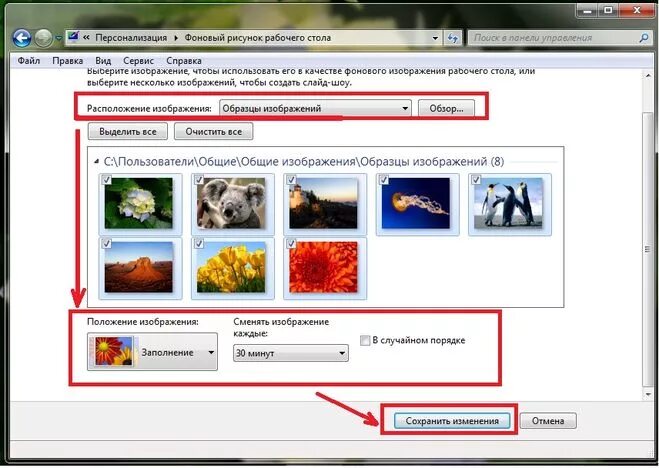Open the Заполнение picture position dropdown
This screenshot has height=468, width=659.
coord(153,352)
